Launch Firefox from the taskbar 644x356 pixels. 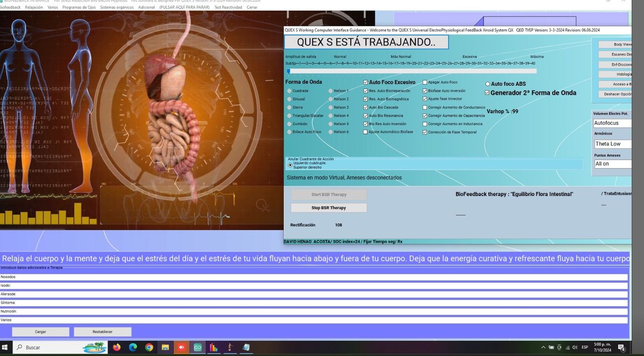click(x=117, y=347)
